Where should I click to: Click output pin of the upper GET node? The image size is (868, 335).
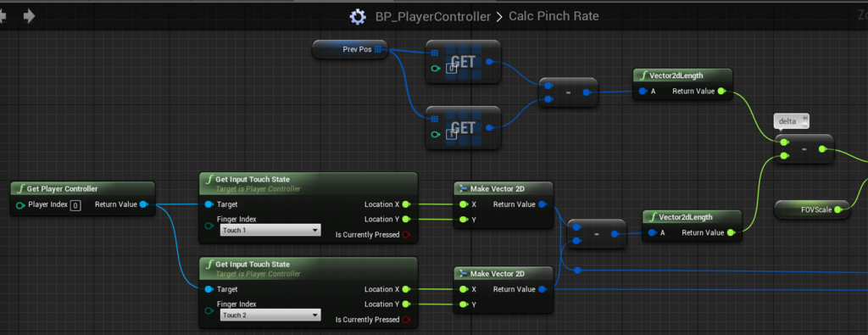pos(489,61)
